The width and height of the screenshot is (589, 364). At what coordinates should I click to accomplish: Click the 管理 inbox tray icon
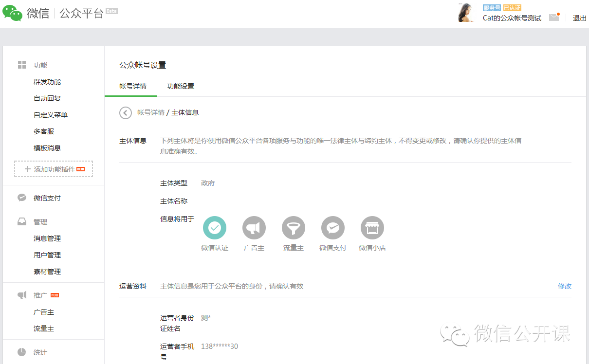22,221
